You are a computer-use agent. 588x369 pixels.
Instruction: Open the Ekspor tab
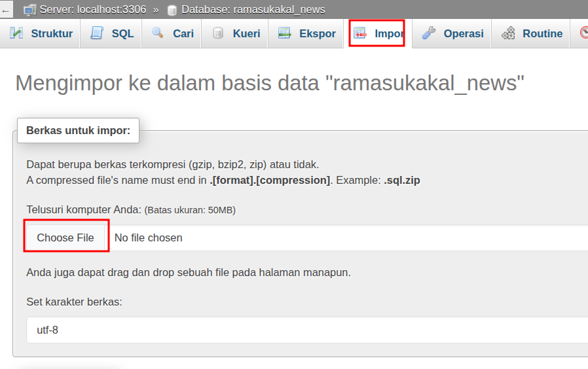[306, 33]
